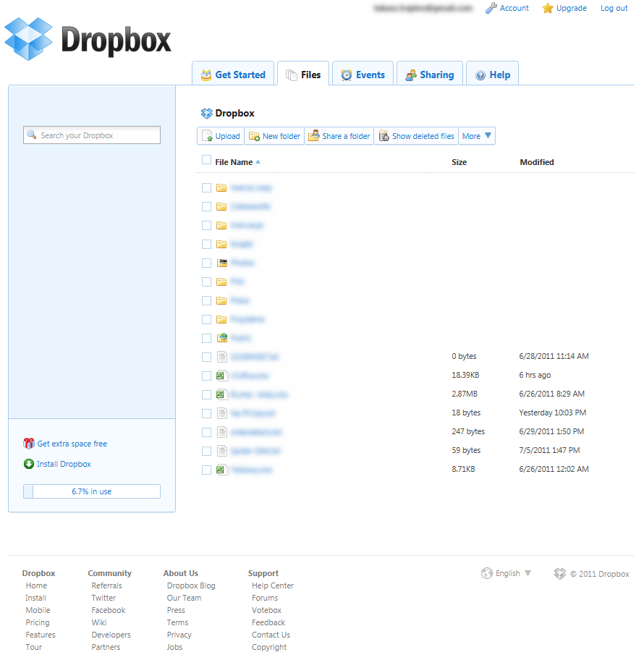Screen dimensions: 644x660
Task: Select the checkbox of the 247 bytes file
Action: (206, 432)
